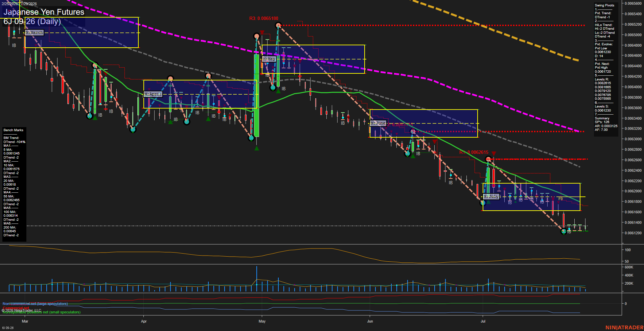The width and height of the screenshot is (644, 331).
Task: Click the '100' label on the indicator axis
Action: point(628,250)
